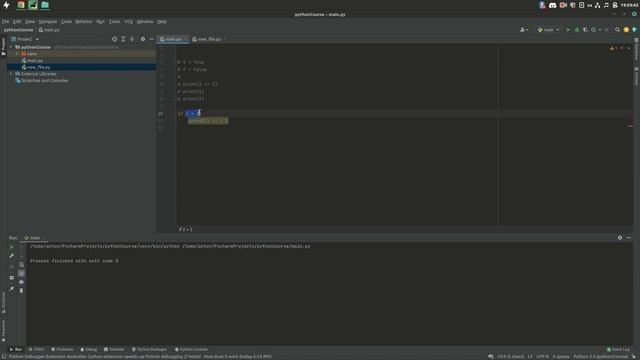Click the teal shield icon in toolbar
This screenshot has width=640, height=360.
pyautogui.click(x=634, y=30)
